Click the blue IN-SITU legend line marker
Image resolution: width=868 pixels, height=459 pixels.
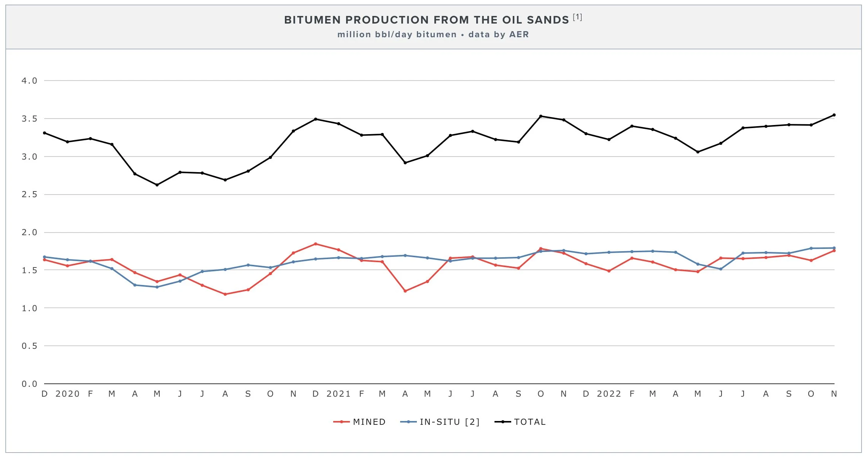(x=409, y=422)
